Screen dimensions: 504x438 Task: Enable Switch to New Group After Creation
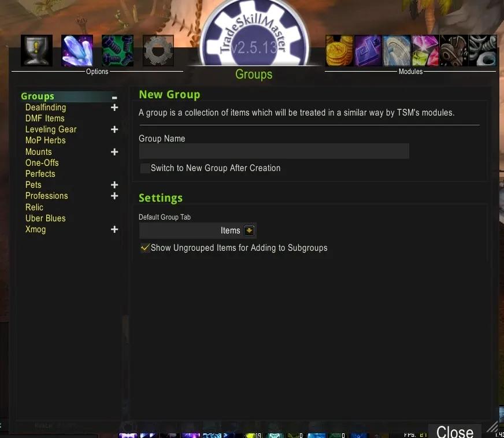144,168
